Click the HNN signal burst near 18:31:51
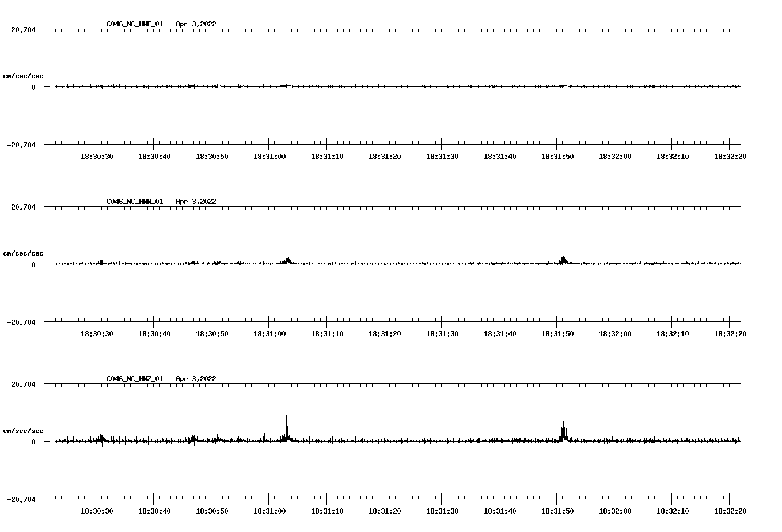 point(564,260)
